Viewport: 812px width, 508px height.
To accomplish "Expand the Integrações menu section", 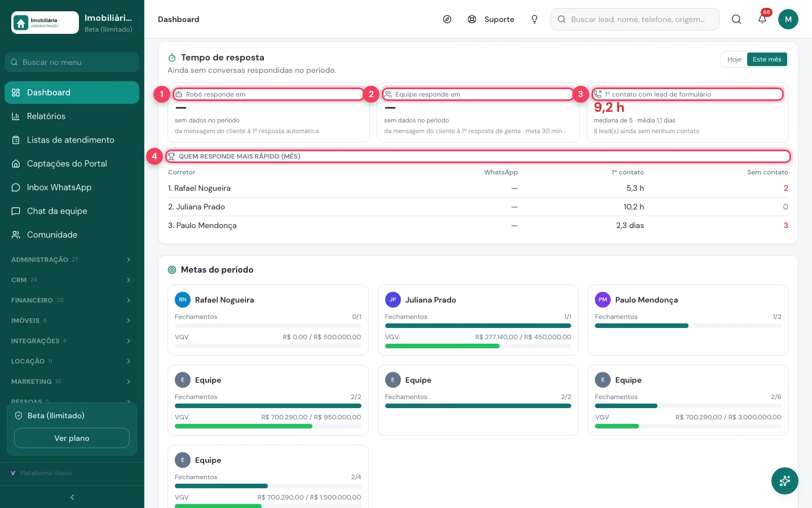I will (x=72, y=341).
